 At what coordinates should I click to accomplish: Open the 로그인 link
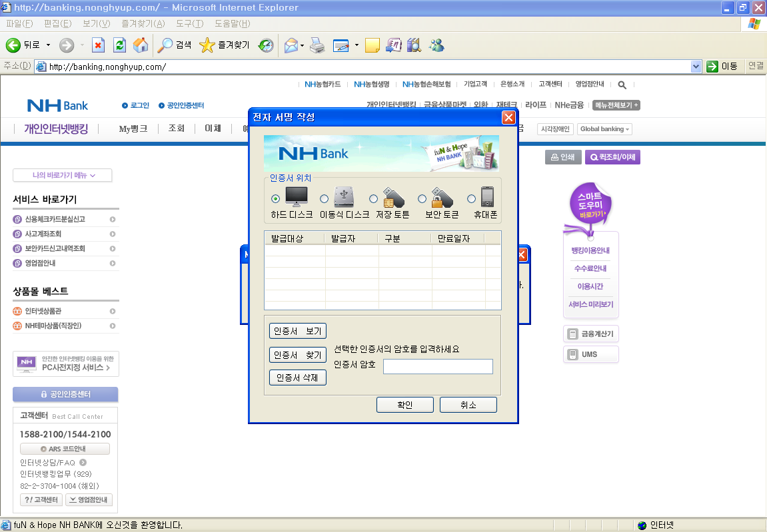135,106
